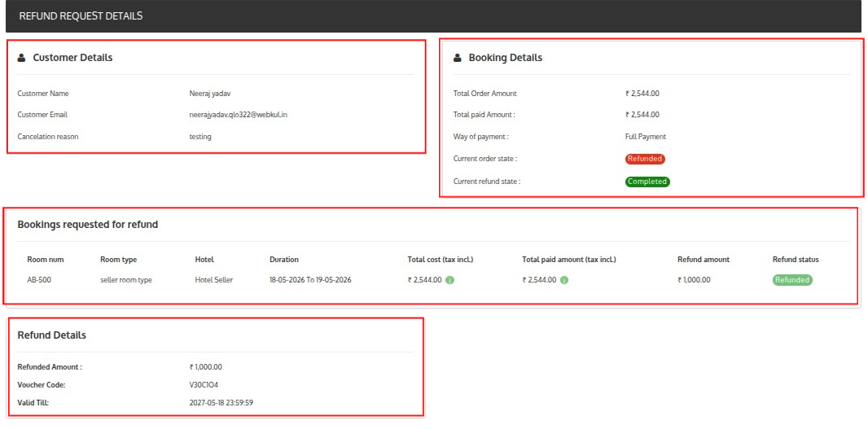Select the email neerajyadav.qlo322@webkul.in

click(238, 115)
